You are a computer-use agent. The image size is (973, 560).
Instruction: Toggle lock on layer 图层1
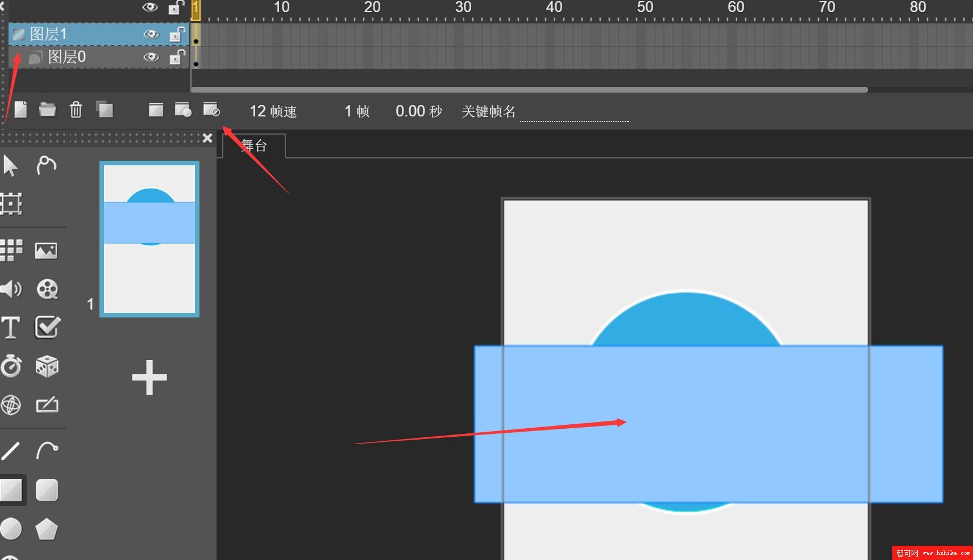[x=177, y=35]
